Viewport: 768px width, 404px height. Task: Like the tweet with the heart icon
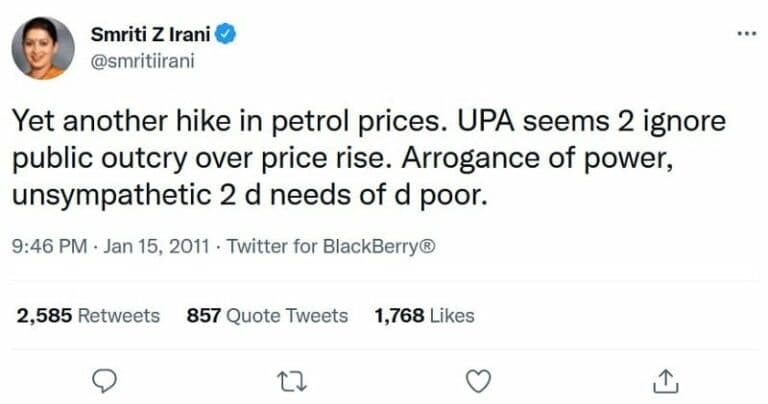coord(480,381)
